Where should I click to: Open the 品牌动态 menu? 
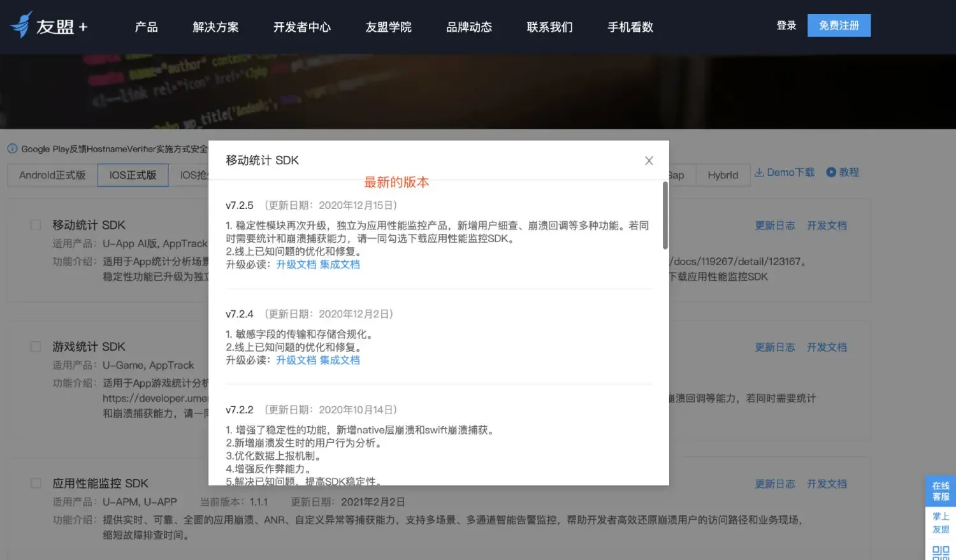click(468, 27)
